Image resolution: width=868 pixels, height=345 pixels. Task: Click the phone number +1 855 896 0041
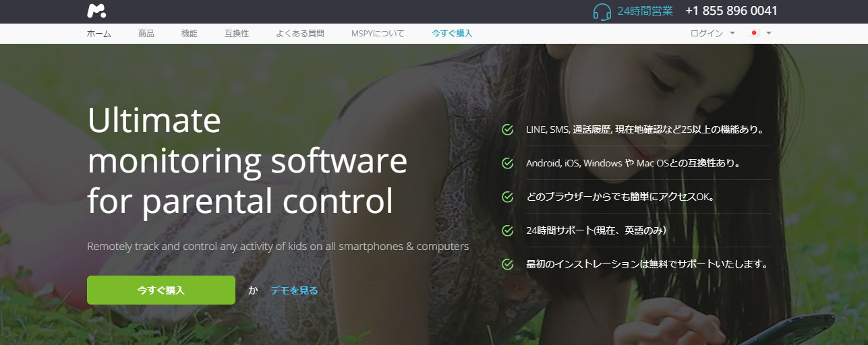(x=732, y=11)
